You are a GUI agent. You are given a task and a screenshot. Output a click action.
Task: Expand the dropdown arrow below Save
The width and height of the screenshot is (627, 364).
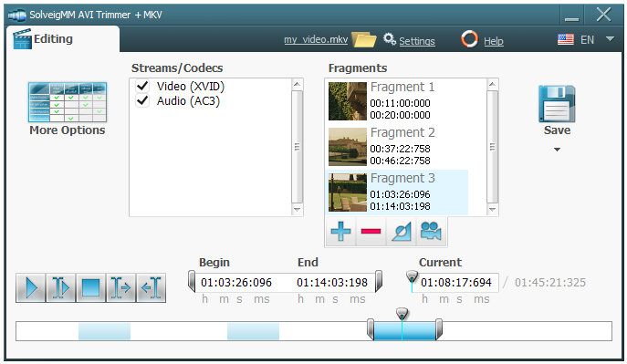pyautogui.click(x=557, y=150)
